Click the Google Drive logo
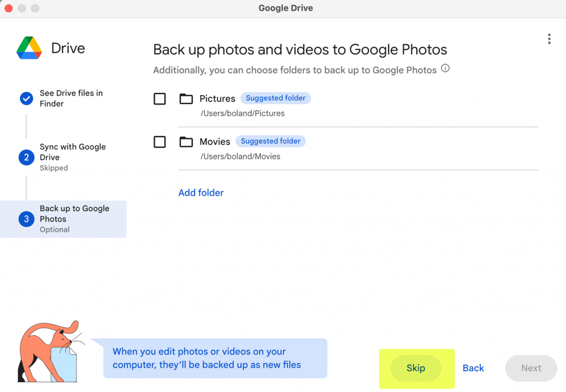The image size is (566, 392). [29, 48]
